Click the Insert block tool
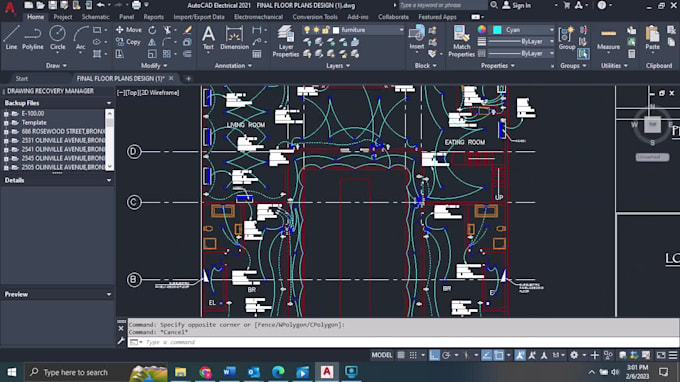 [416, 38]
